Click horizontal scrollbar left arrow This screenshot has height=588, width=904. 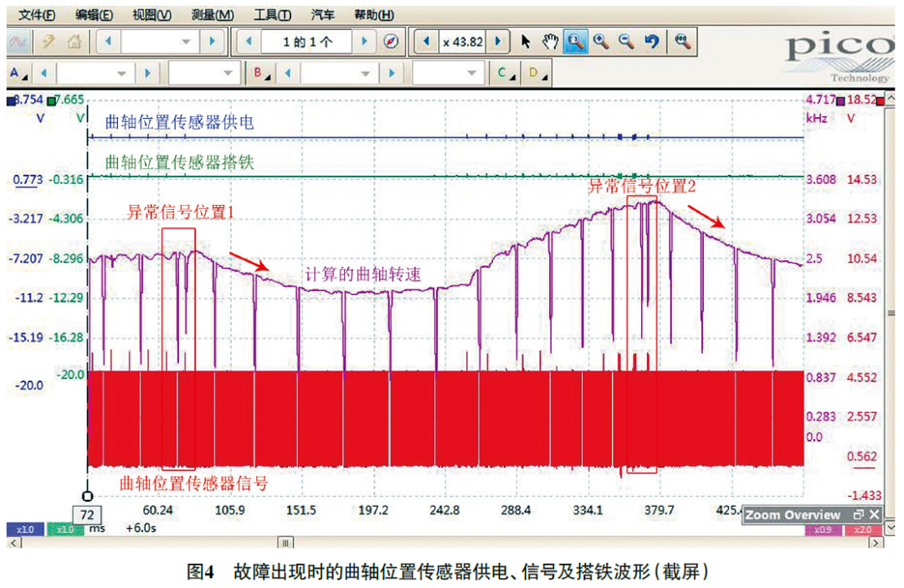[14, 543]
